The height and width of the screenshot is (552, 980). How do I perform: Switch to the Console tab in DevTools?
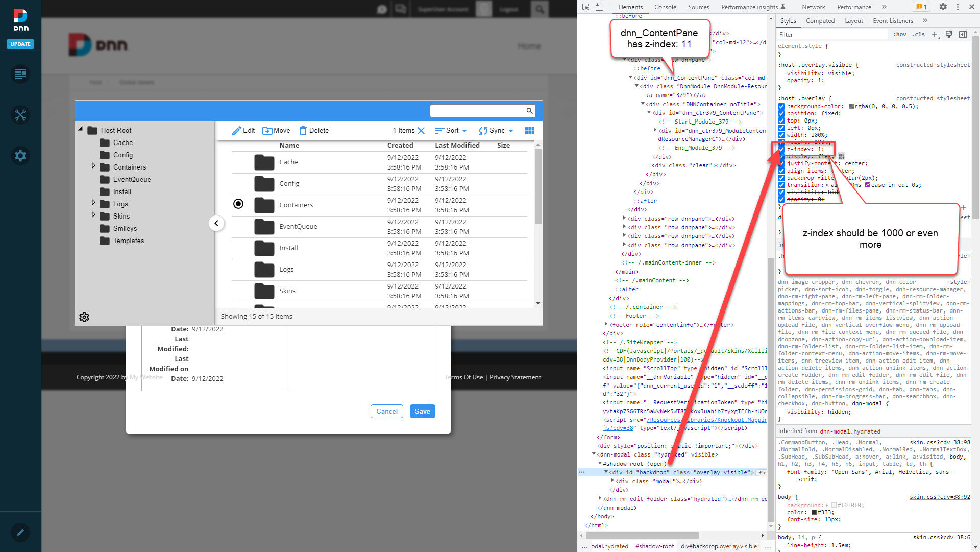coord(665,7)
